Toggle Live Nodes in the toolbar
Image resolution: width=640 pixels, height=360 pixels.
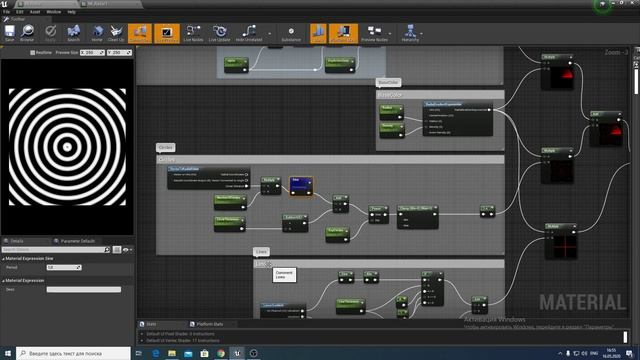(193, 33)
